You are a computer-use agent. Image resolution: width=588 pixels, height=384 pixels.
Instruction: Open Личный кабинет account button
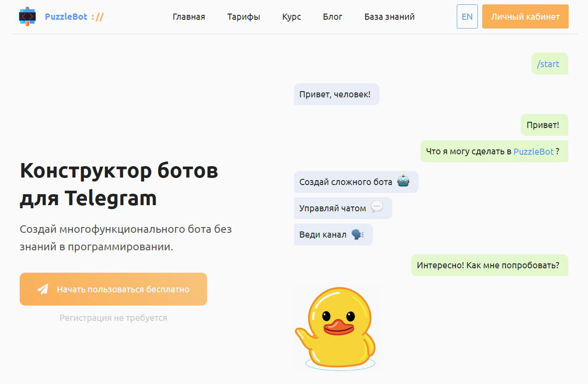(x=525, y=17)
